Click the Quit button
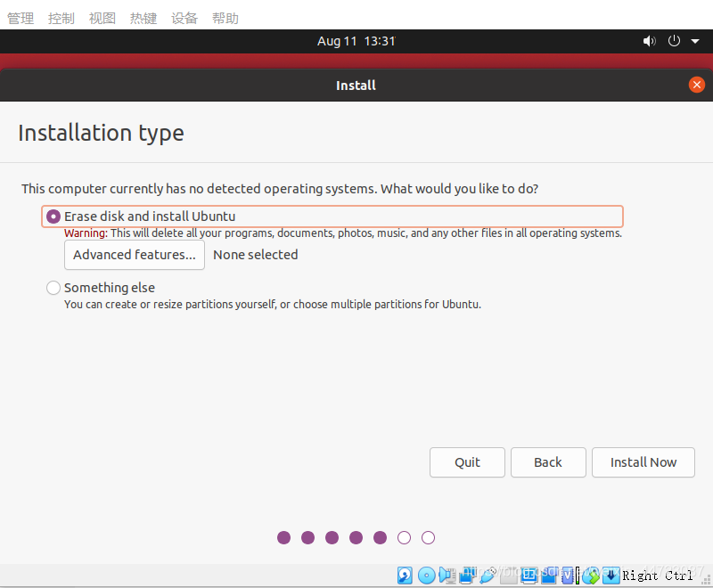This screenshot has width=713, height=588. 467,462
